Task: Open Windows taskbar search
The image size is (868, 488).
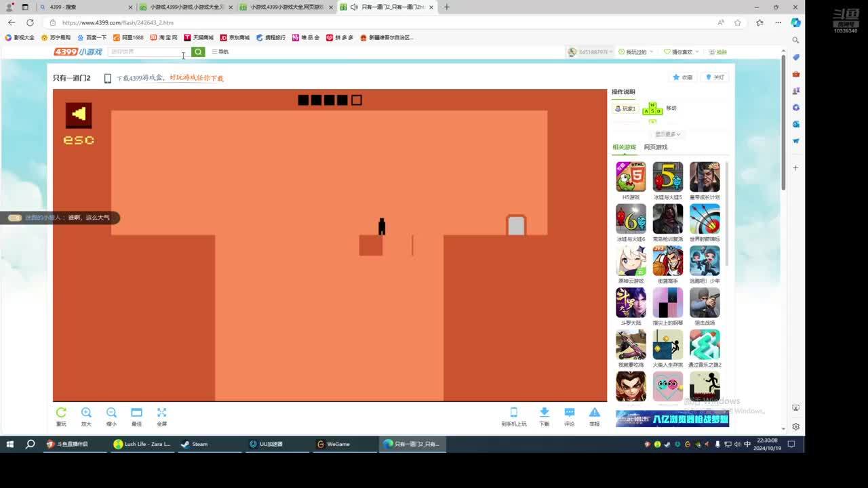Action: [x=30, y=444]
